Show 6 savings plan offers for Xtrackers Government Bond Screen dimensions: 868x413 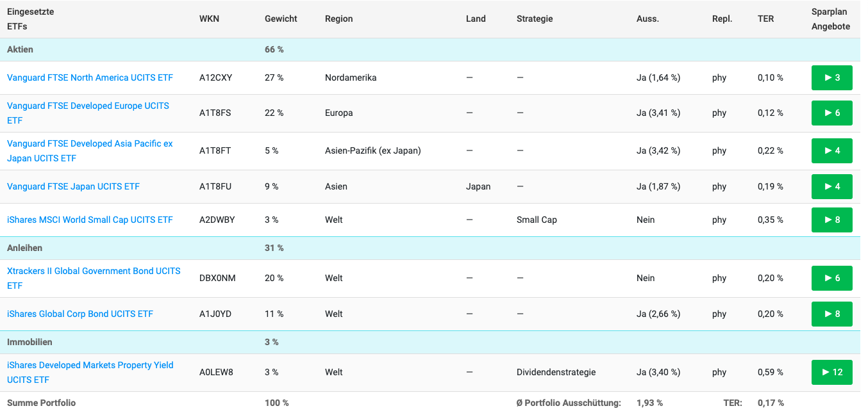tap(831, 279)
